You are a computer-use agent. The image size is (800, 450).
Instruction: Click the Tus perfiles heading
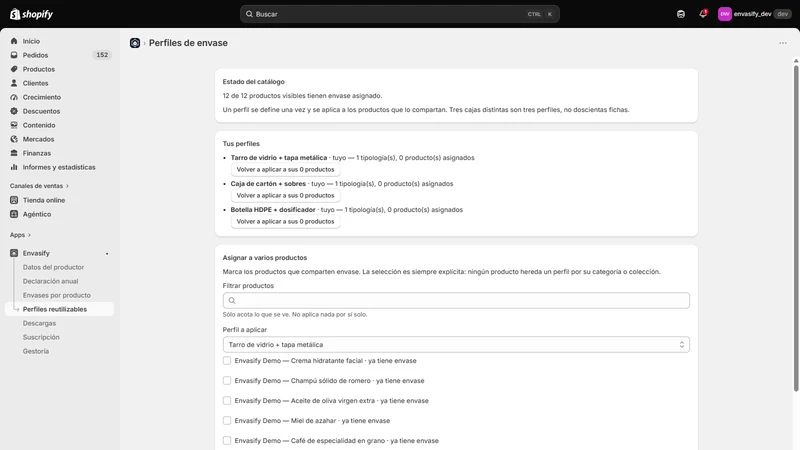point(241,143)
